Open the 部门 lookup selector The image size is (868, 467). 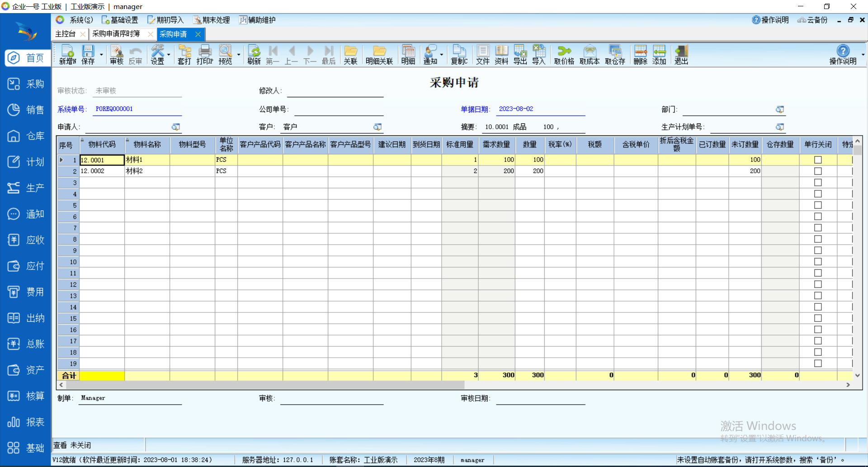[780, 109]
